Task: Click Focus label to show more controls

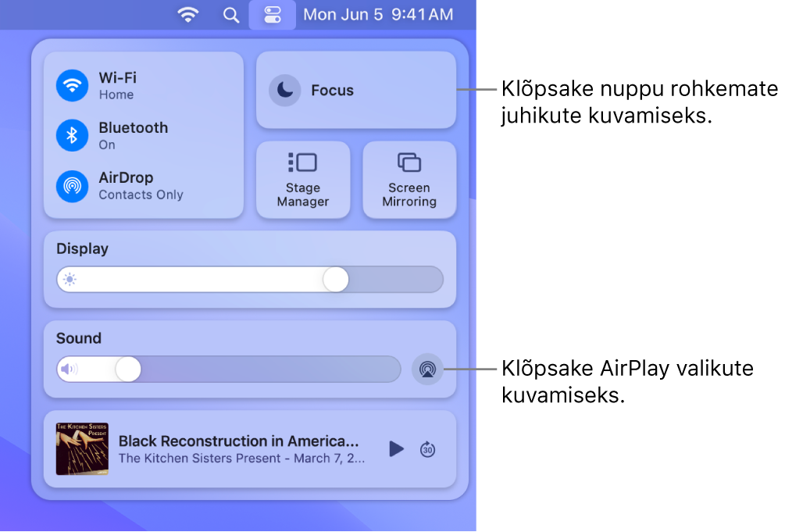Action: point(333,90)
